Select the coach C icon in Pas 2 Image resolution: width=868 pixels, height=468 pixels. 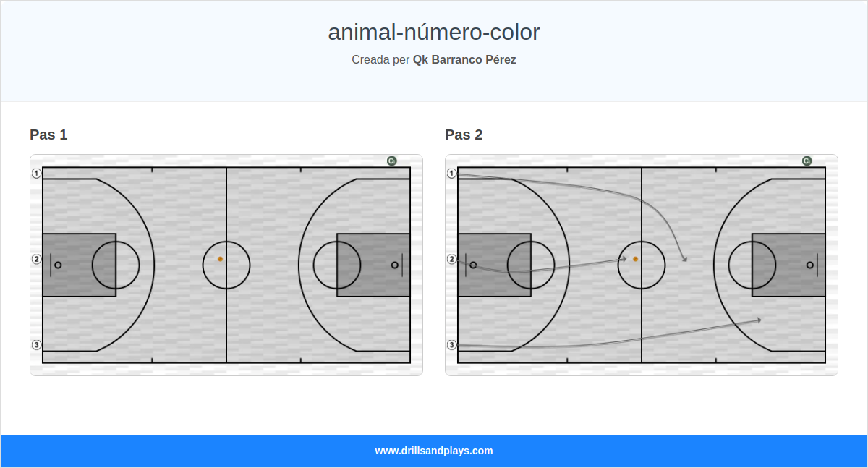[x=807, y=161]
